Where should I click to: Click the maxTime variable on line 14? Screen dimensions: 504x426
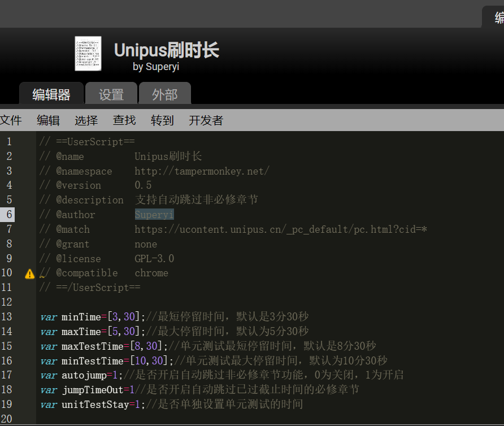81,332
